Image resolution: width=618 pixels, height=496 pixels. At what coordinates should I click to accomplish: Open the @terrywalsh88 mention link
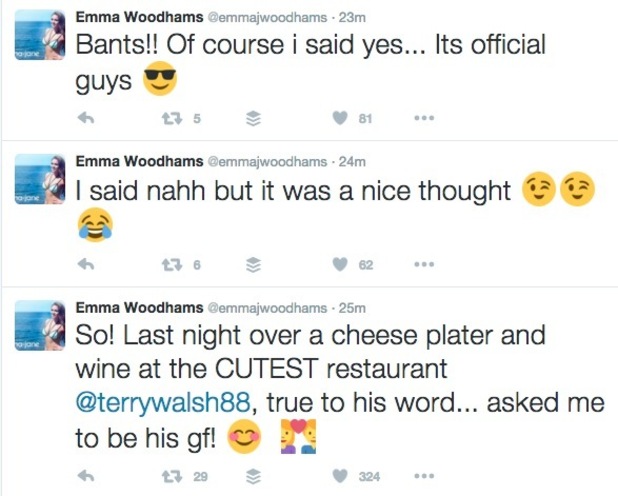pos(163,403)
